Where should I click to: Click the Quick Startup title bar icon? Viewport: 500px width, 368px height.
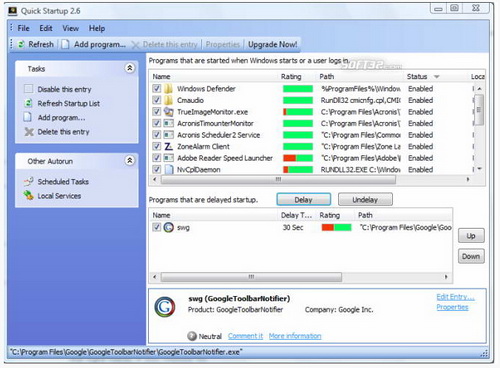point(13,11)
